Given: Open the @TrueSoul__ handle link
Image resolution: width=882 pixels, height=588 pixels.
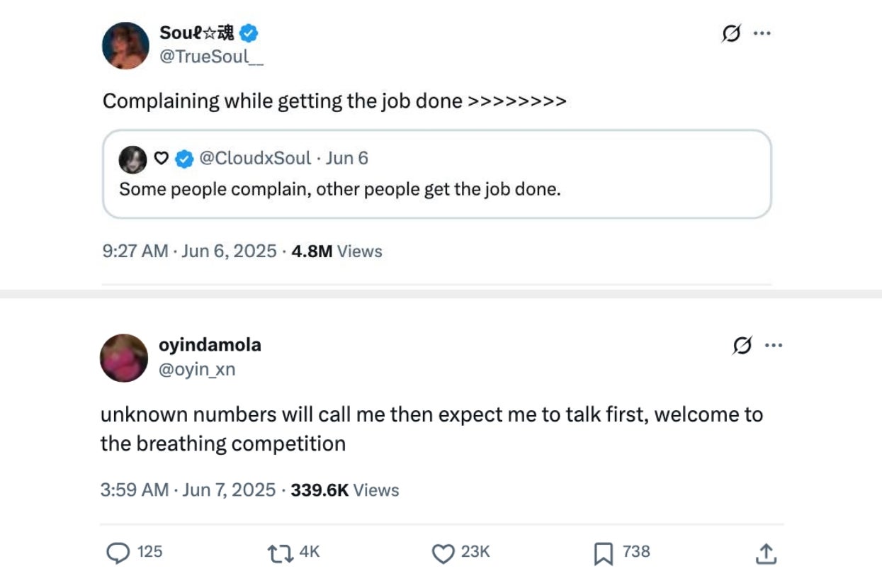Looking at the screenshot, I should [x=211, y=57].
